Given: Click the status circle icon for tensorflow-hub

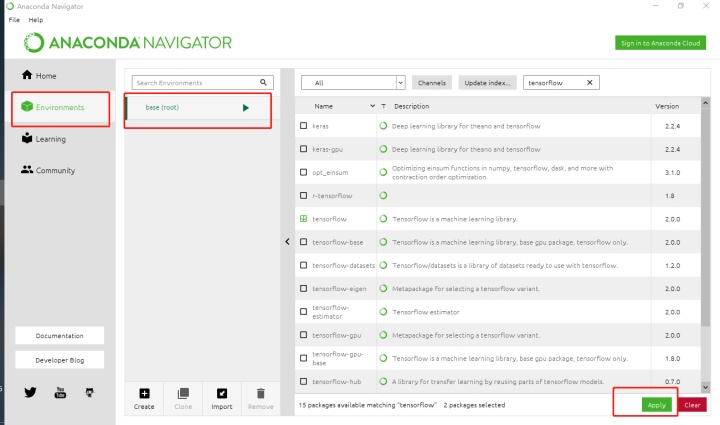Looking at the screenshot, I should pyautogui.click(x=383, y=381).
